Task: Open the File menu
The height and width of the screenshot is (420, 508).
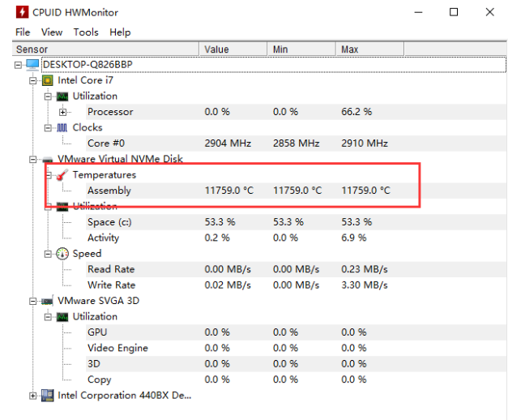Action: click(x=23, y=32)
